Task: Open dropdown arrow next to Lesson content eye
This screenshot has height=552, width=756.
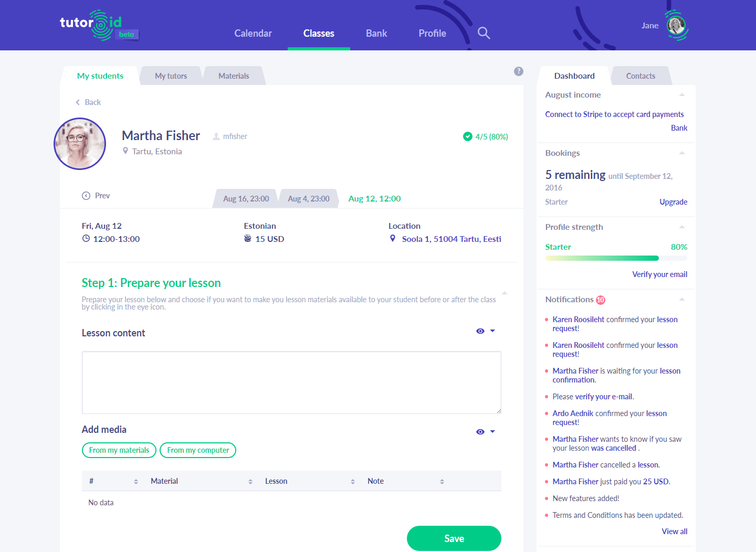Action: tap(492, 331)
